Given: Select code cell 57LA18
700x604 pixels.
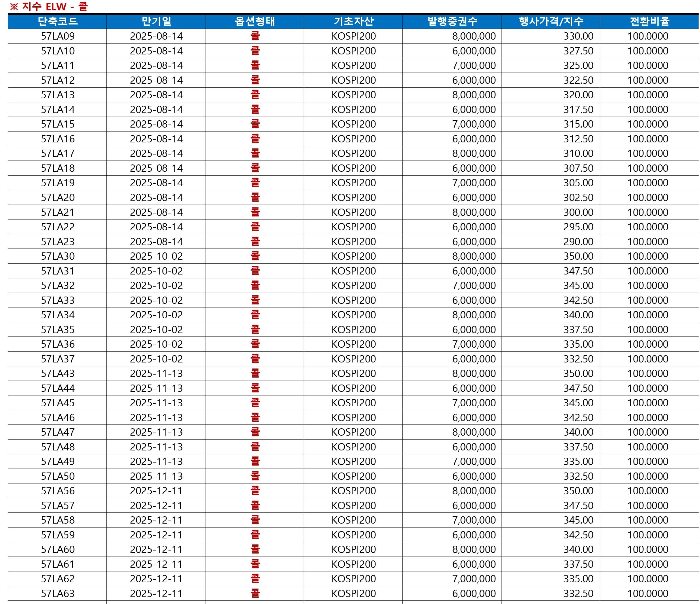Looking at the screenshot, I should [58, 168].
